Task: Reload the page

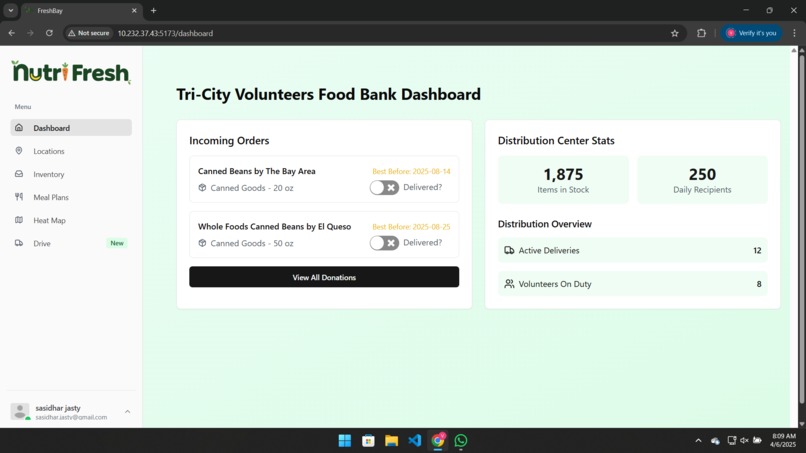Action: point(49,33)
